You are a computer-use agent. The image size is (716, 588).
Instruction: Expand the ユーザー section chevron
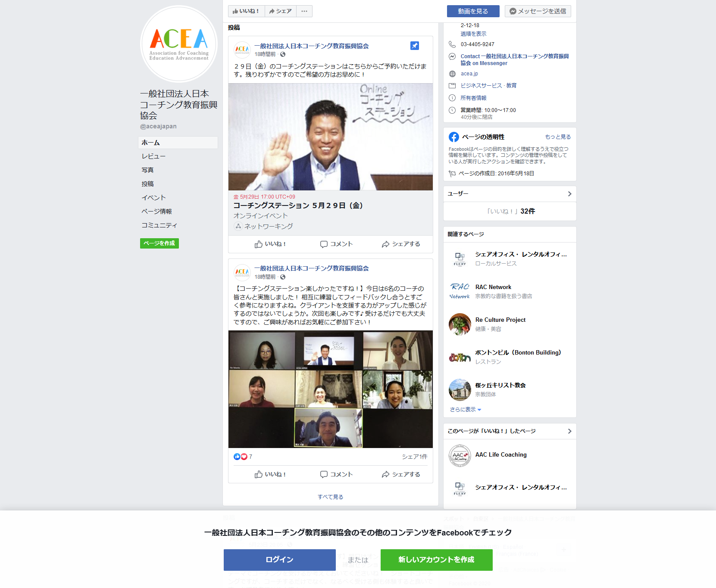(x=569, y=194)
